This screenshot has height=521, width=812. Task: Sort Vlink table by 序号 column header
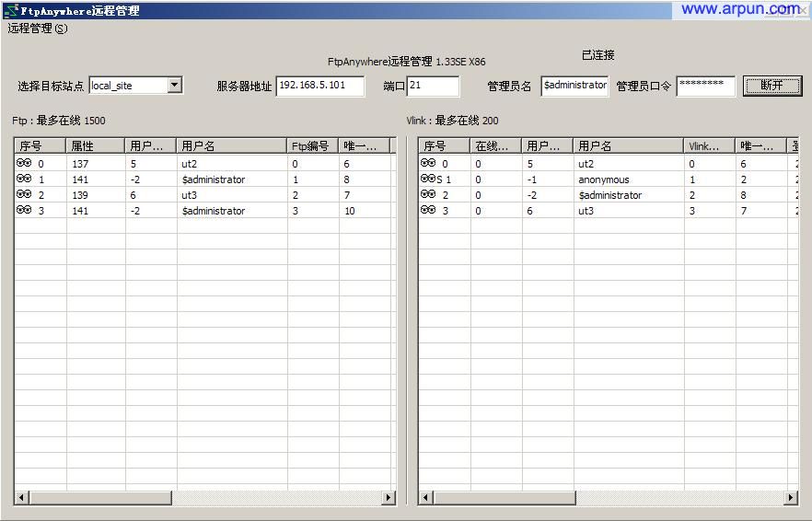[444, 145]
